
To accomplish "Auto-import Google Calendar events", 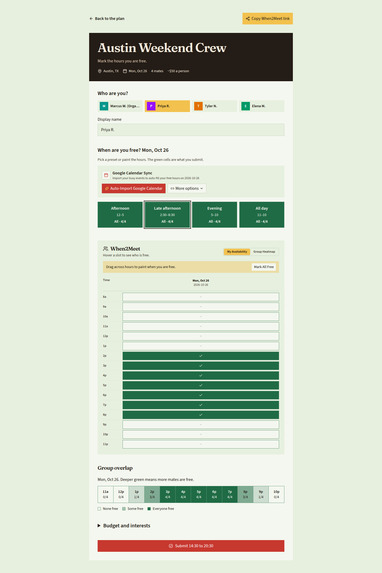I will [133, 188].
